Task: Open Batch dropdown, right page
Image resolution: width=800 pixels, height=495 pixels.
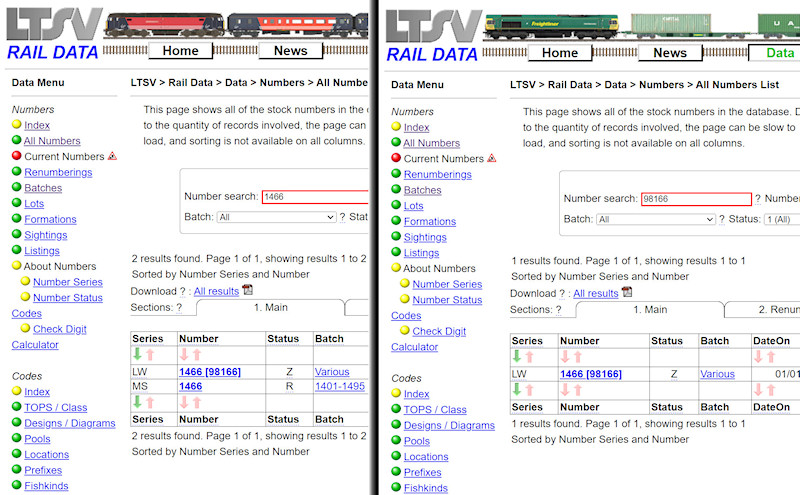Action: click(656, 219)
